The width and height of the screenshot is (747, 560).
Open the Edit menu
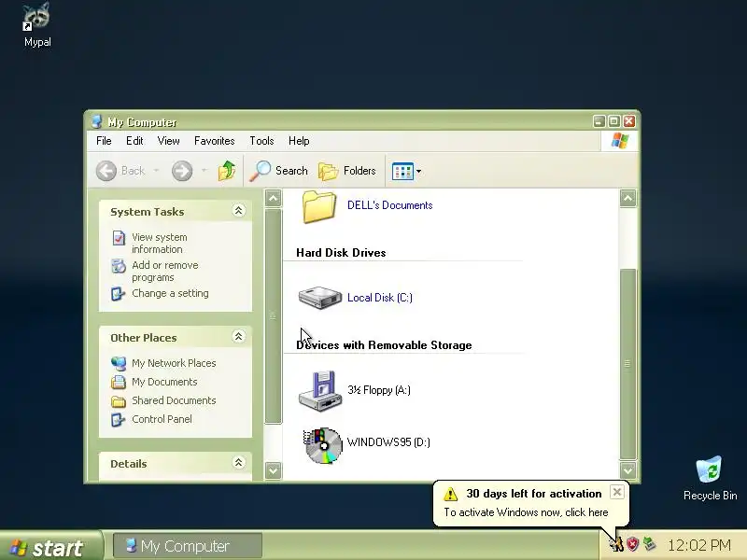tap(134, 141)
